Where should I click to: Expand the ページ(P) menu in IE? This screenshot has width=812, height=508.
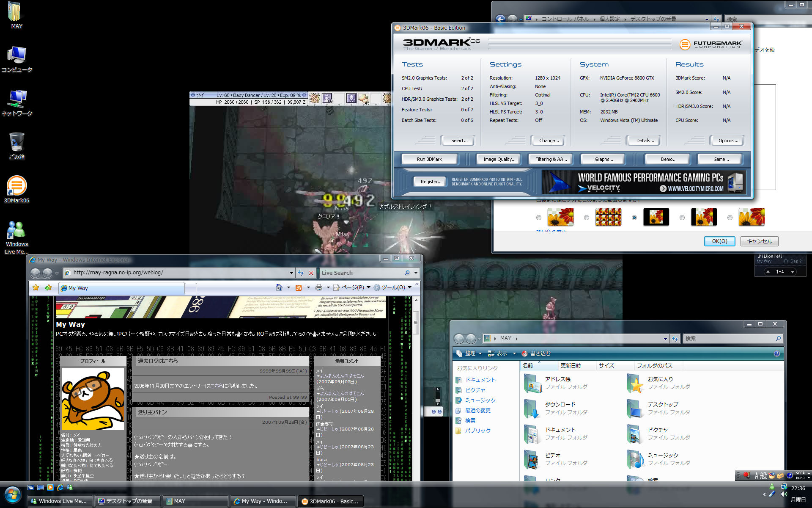point(352,287)
